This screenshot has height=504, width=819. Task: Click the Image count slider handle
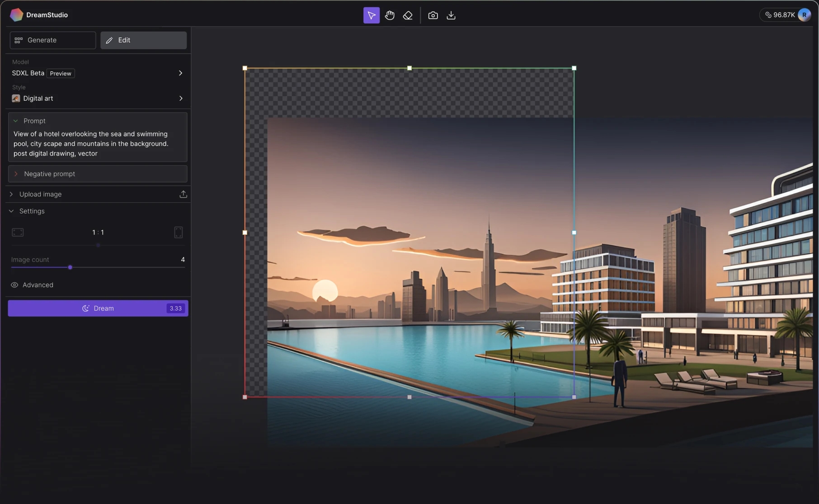click(70, 267)
